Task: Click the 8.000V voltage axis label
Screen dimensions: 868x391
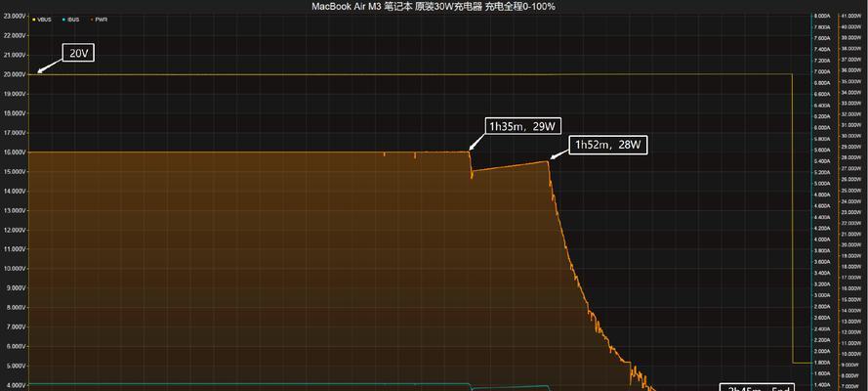Action: (x=15, y=307)
